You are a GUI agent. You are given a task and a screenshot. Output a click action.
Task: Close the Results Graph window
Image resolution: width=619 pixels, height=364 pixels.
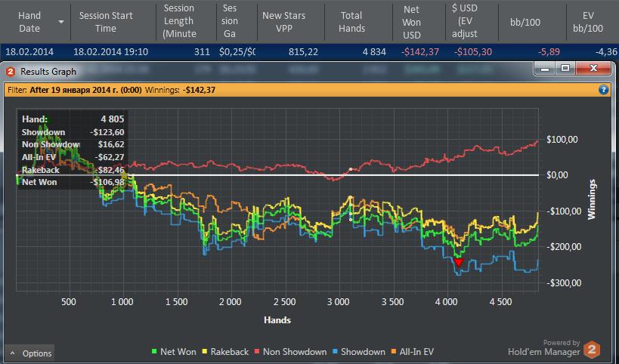(x=593, y=68)
